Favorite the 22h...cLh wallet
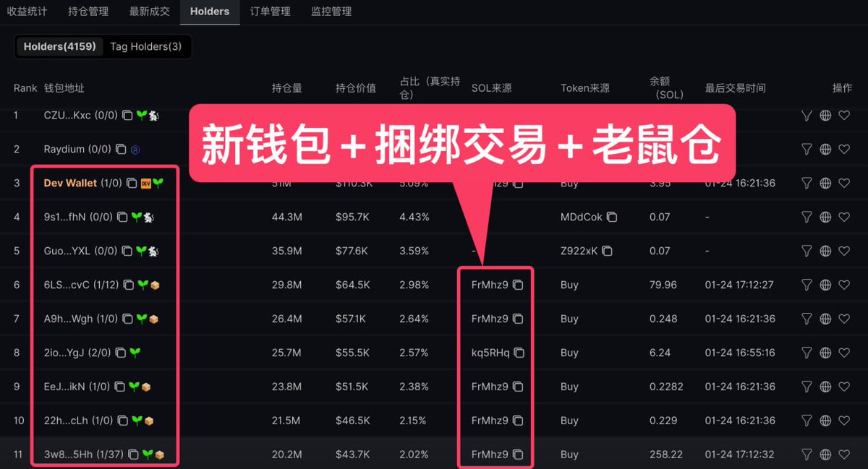 coord(844,421)
